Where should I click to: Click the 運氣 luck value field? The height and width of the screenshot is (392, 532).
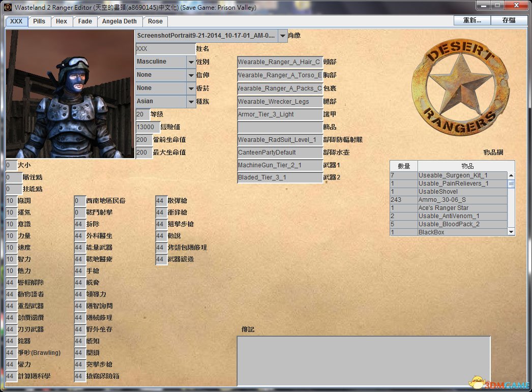[12, 213]
